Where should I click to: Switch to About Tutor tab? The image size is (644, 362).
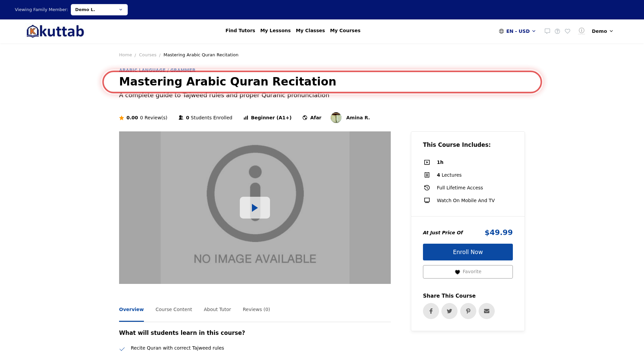click(217, 309)
